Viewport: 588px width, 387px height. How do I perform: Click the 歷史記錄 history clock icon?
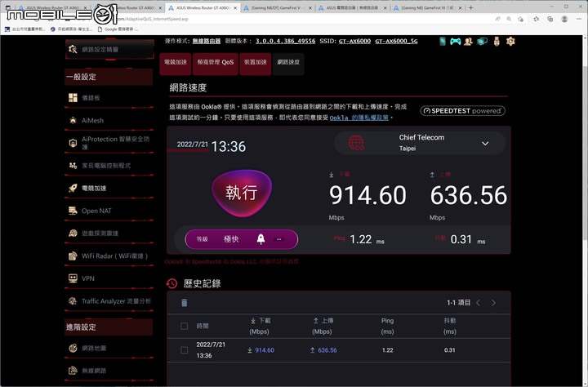coord(172,283)
